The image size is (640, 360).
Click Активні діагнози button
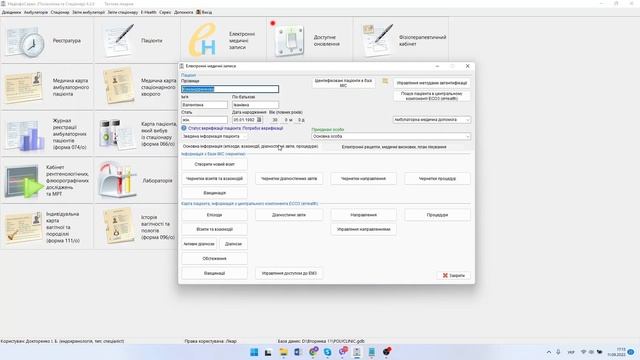[x=199, y=244]
